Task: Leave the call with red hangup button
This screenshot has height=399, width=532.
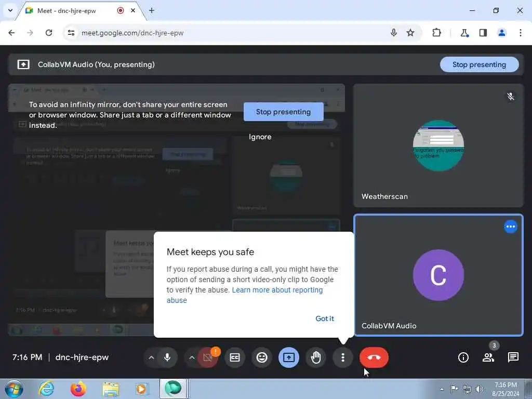Action: (x=374, y=357)
